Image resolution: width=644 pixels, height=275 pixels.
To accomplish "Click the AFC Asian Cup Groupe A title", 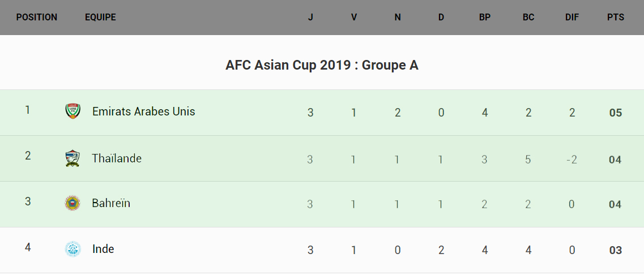I will point(322,65).
